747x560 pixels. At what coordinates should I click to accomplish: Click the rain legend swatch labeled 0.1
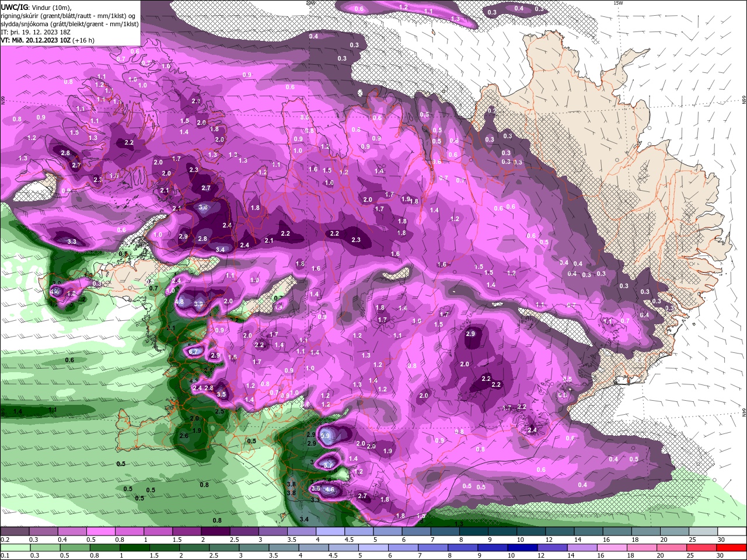16,548
